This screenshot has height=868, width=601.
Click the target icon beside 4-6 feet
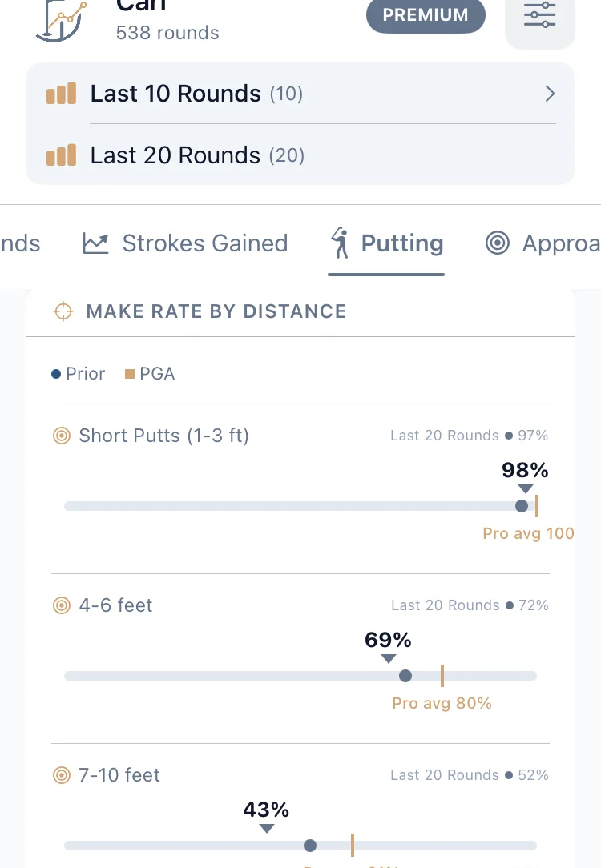62,605
